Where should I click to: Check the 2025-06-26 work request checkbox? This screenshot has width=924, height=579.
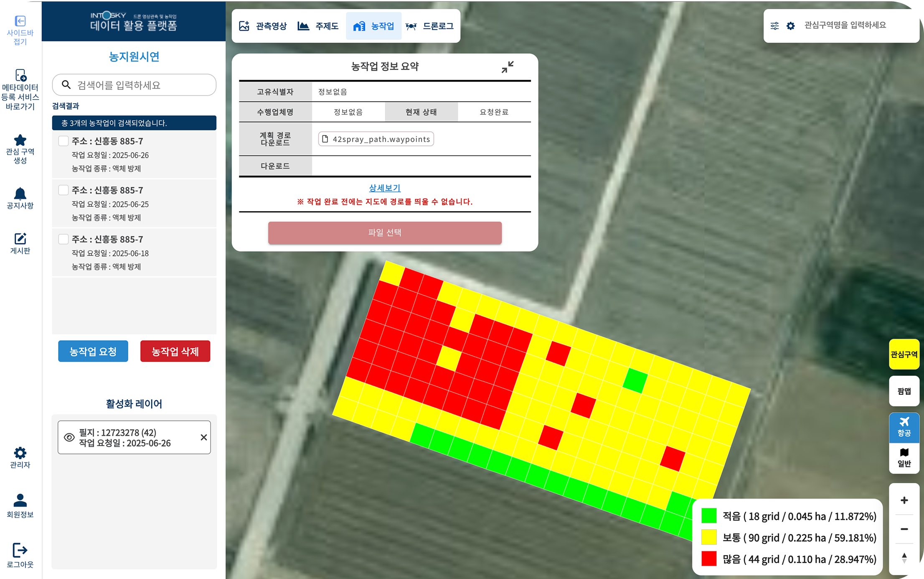[x=63, y=141]
